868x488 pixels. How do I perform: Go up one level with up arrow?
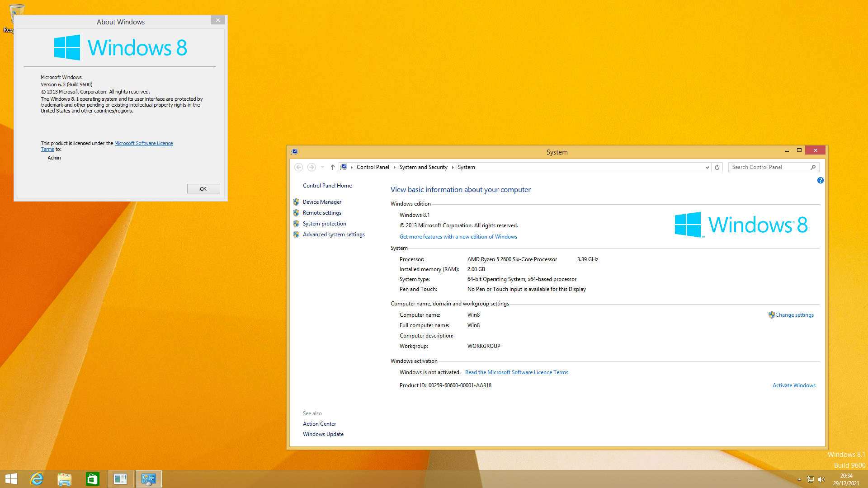[x=332, y=167]
